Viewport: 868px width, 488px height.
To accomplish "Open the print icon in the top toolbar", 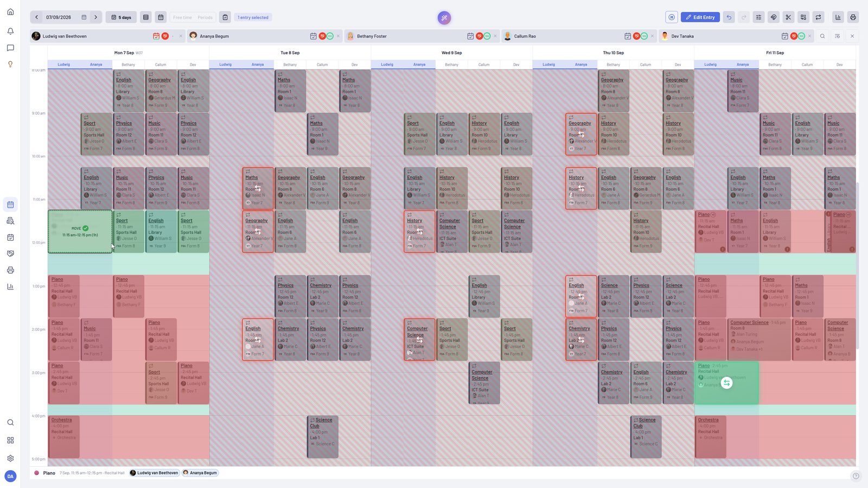I will (x=853, y=17).
